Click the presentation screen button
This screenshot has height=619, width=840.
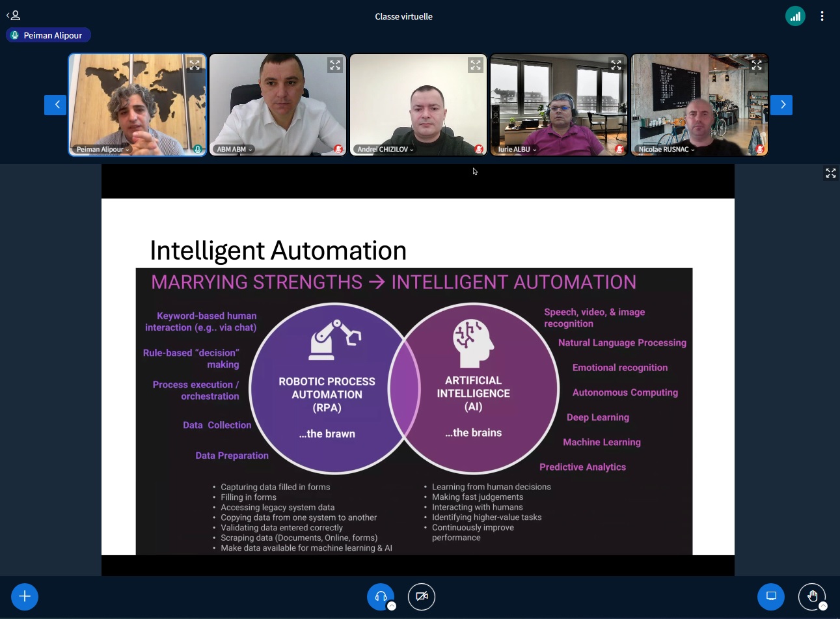coord(771,597)
